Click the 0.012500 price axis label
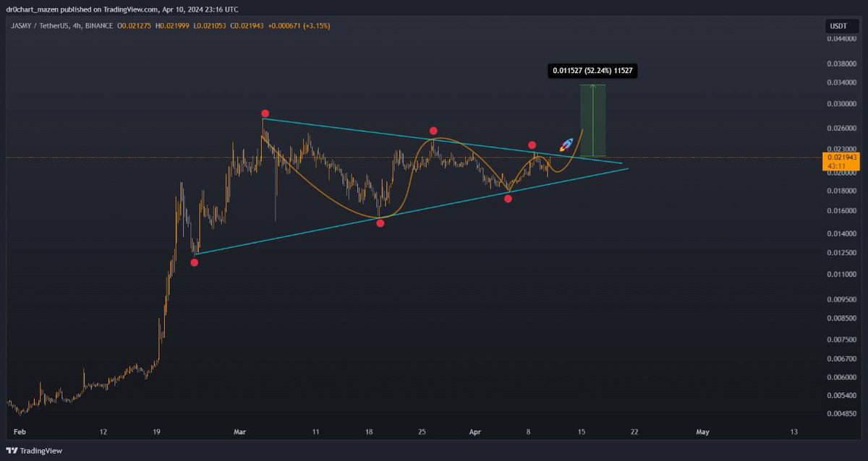Viewport: 868px width, 461px height. (841, 253)
